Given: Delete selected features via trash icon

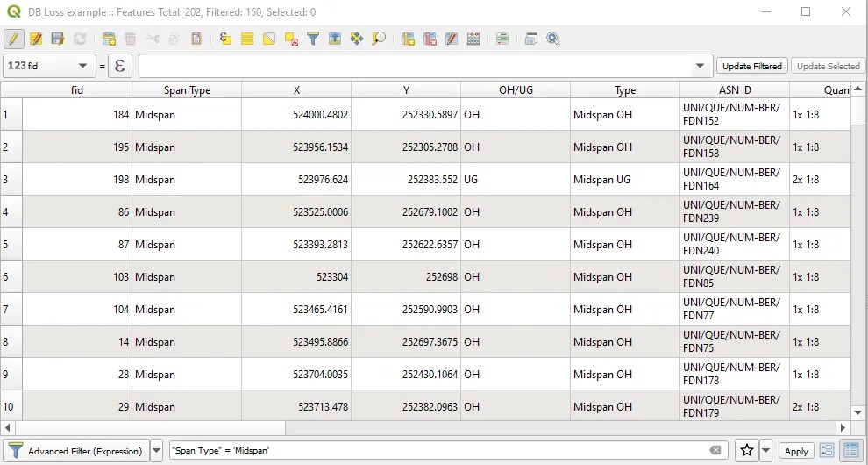Looking at the screenshot, I should [x=130, y=39].
